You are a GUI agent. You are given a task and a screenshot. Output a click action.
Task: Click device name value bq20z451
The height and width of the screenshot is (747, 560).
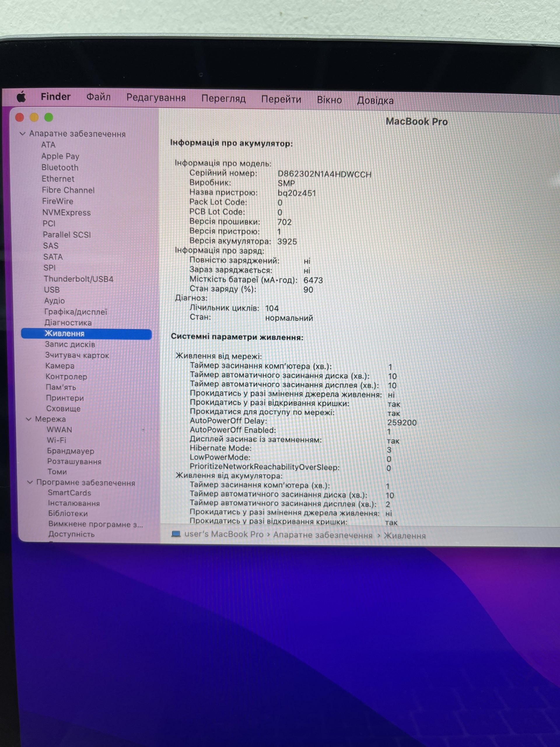(297, 193)
